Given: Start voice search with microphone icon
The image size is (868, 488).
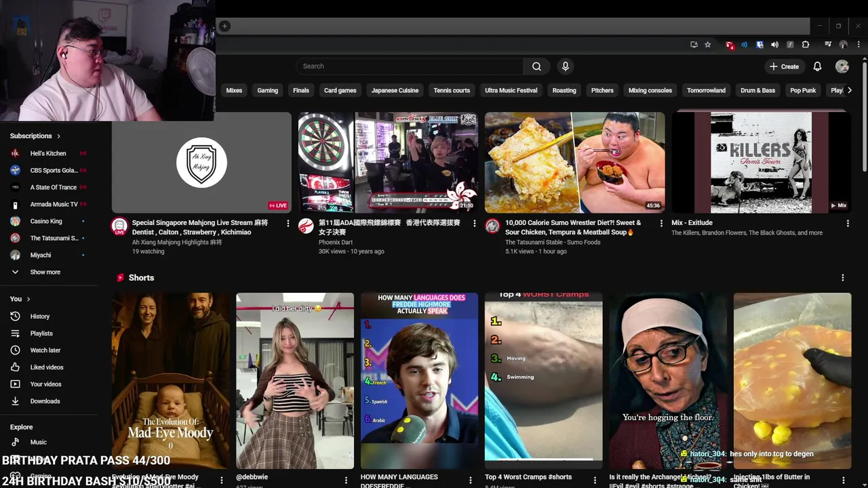Looking at the screenshot, I should [x=566, y=66].
